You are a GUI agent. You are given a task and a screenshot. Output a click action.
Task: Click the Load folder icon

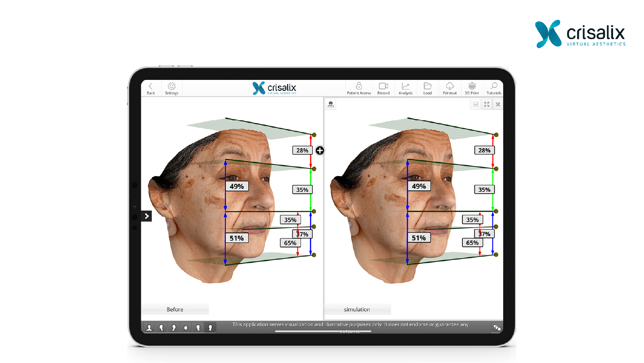(x=428, y=88)
